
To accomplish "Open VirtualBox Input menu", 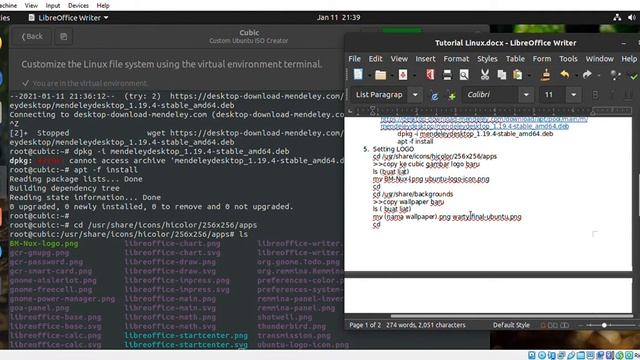I will pos(53,5).
